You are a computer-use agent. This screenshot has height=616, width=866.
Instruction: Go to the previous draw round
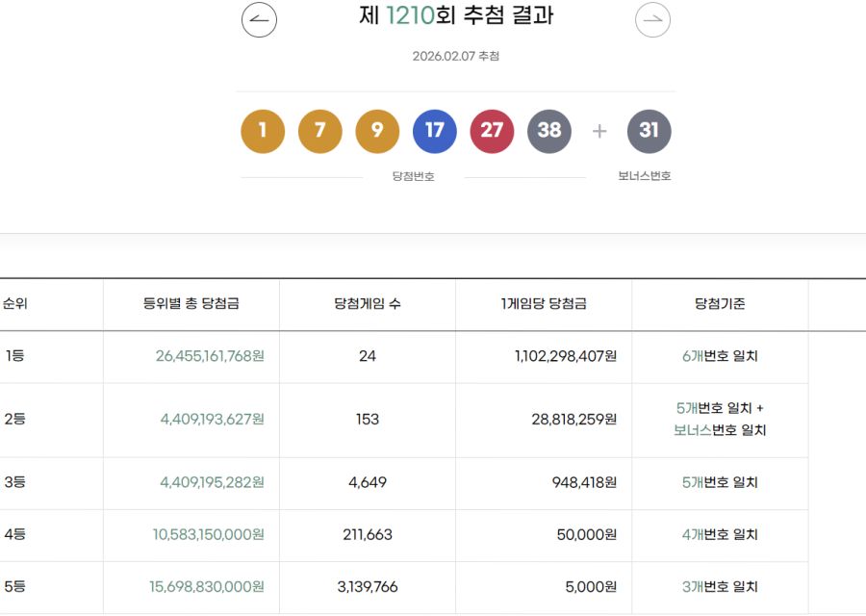pyautogui.click(x=258, y=20)
